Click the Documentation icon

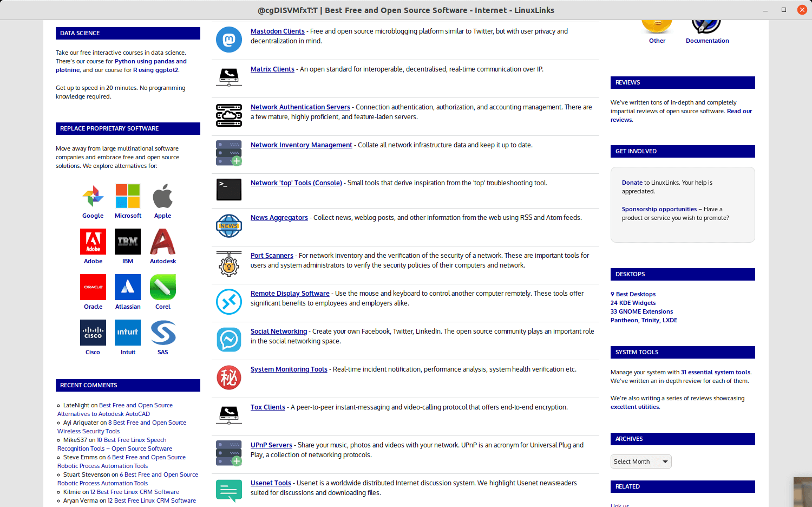coord(706,26)
